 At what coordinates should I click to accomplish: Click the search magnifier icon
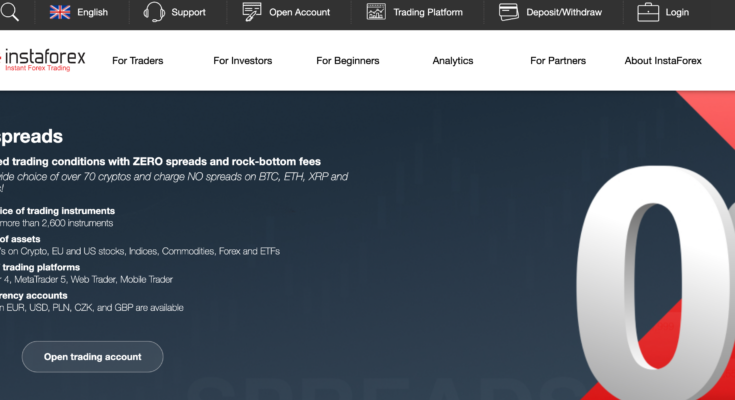(x=9, y=12)
